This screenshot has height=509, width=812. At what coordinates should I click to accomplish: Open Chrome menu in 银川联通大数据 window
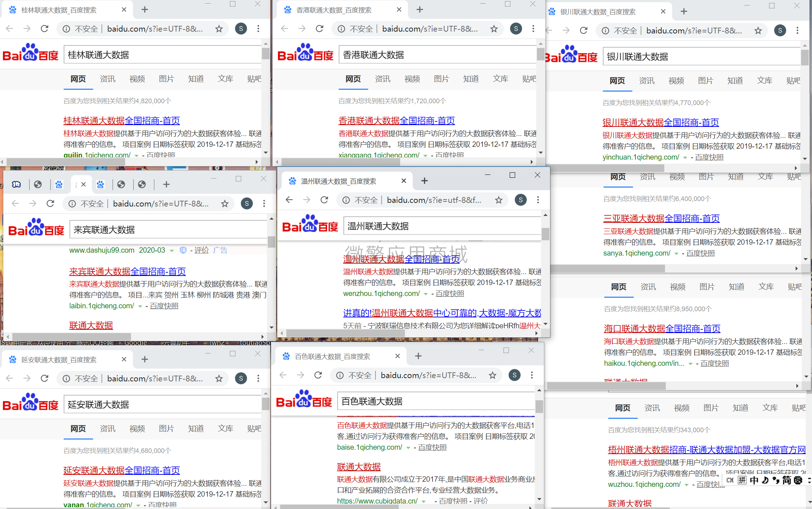(797, 31)
